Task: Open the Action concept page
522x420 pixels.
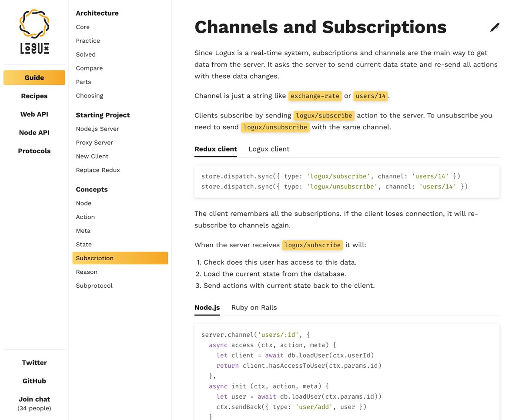Action: point(85,217)
